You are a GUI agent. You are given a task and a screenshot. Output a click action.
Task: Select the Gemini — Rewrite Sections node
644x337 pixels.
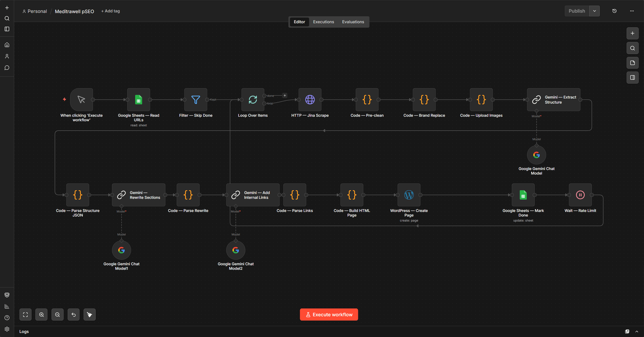[138, 195]
